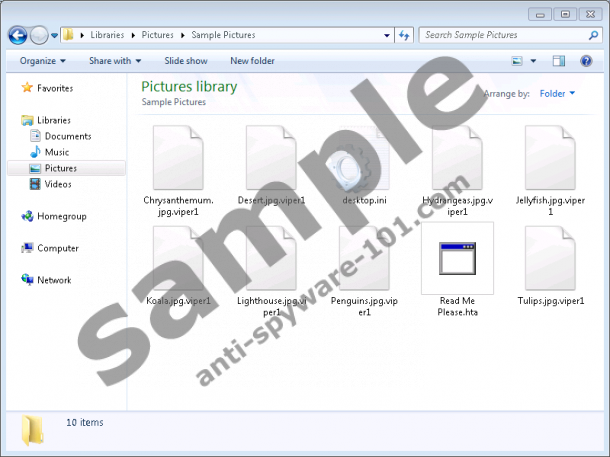Select the Koala.jpg.viper1 file icon
This screenshot has height=457, width=610.
coord(178,258)
